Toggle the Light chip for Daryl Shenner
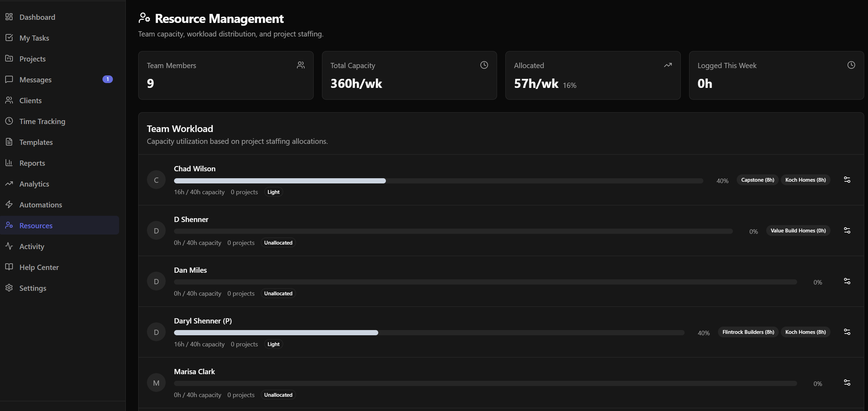The height and width of the screenshot is (411, 868). (x=273, y=344)
